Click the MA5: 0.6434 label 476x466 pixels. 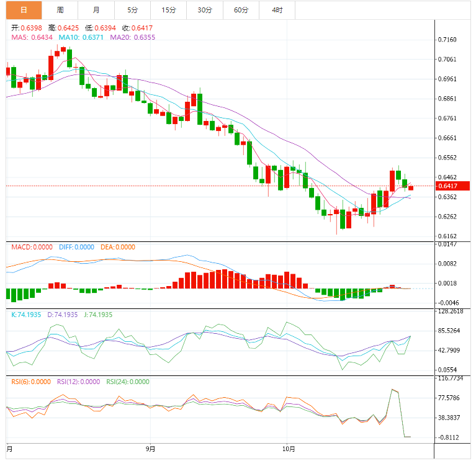[32, 37]
